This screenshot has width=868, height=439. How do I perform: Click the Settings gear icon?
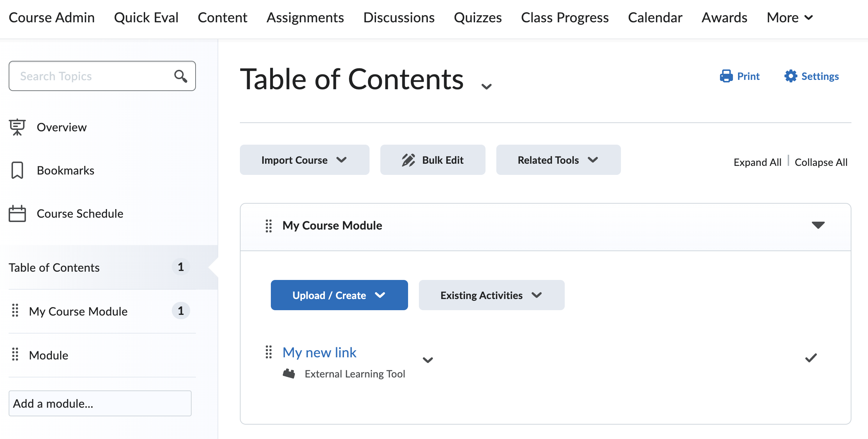[791, 76]
